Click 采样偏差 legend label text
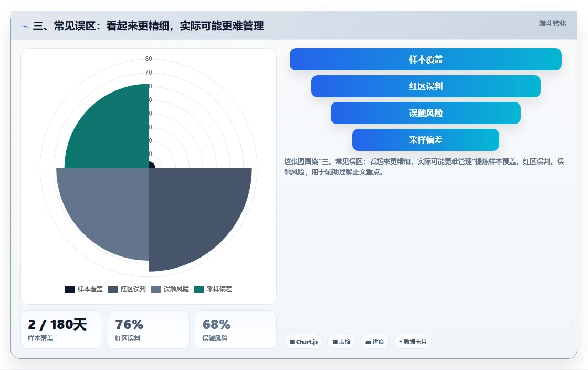This screenshot has width=588, height=370. [219, 289]
